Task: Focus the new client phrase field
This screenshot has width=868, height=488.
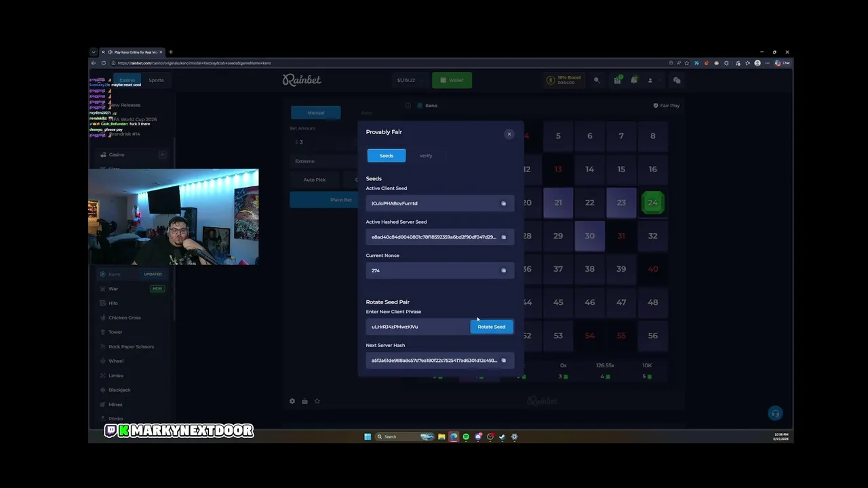Action: (x=418, y=327)
